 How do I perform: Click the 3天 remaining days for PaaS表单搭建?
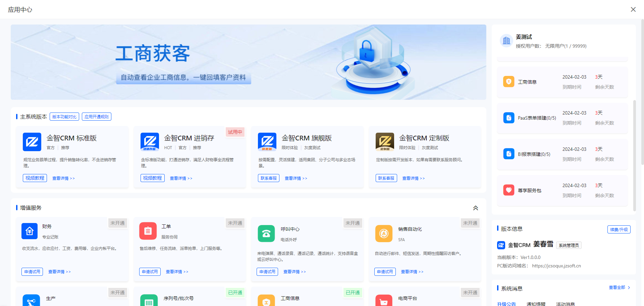coord(599,113)
